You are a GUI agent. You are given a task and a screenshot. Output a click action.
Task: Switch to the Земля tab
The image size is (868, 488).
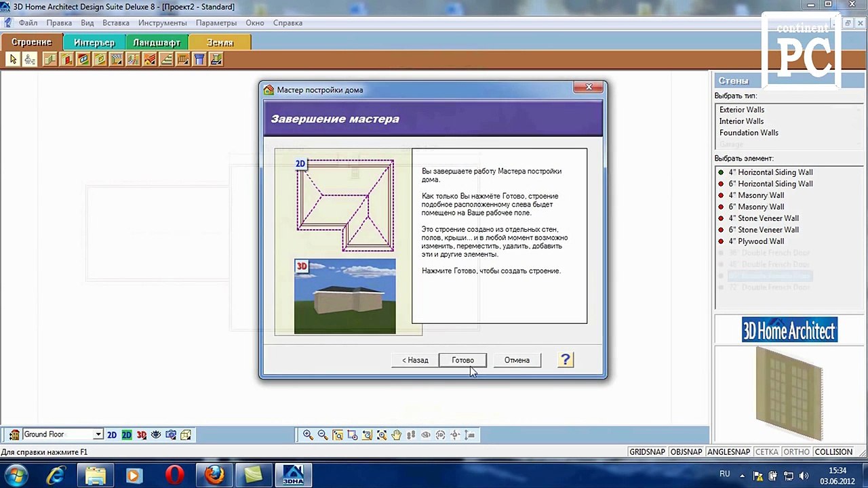tap(220, 42)
